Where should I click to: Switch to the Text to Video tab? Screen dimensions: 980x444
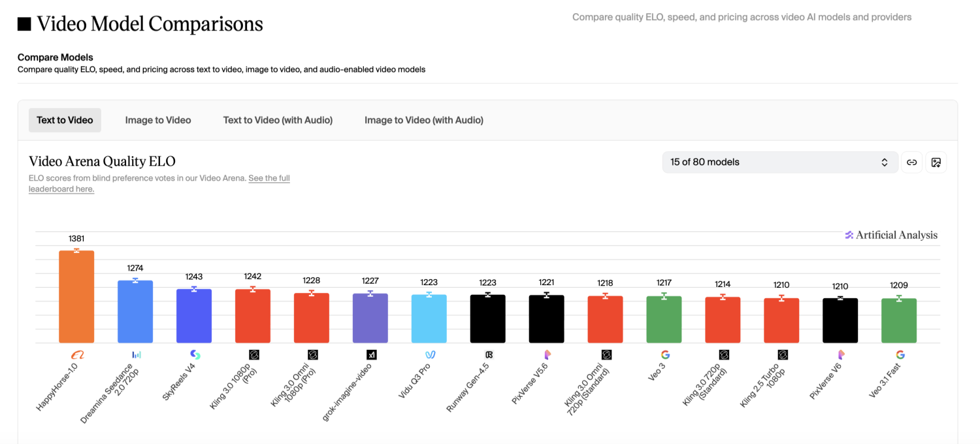65,120
